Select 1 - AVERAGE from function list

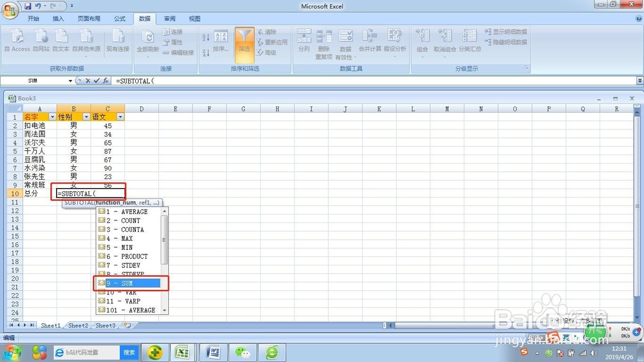point(129,212)
